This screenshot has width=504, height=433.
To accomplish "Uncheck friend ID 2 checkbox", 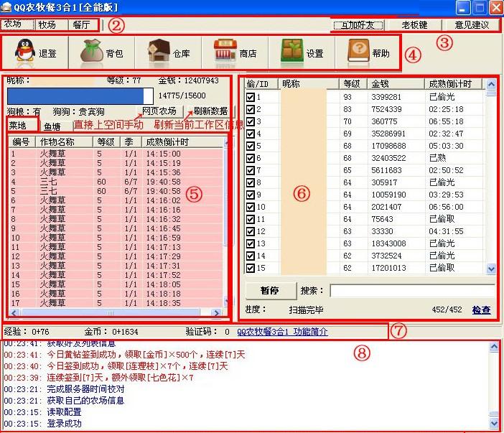I will 250,109.
